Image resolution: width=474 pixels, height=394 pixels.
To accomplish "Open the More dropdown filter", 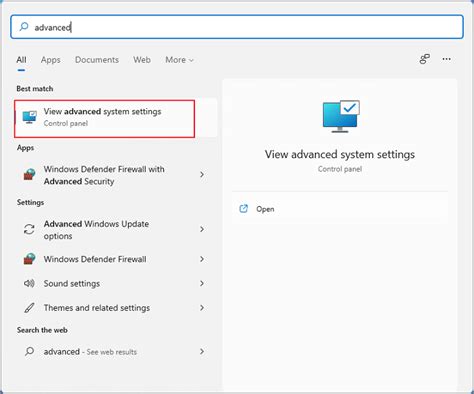I will tap(179, 60).
